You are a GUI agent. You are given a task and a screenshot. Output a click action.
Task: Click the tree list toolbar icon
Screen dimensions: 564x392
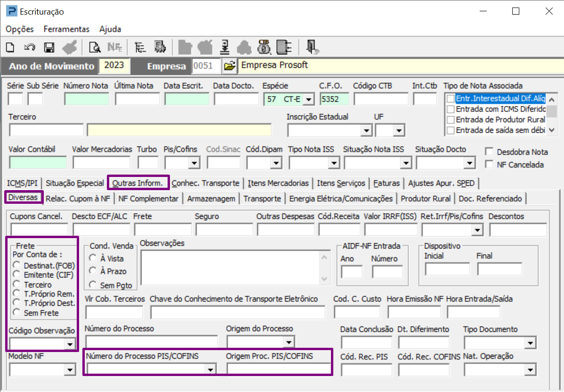tap(140, 47)
